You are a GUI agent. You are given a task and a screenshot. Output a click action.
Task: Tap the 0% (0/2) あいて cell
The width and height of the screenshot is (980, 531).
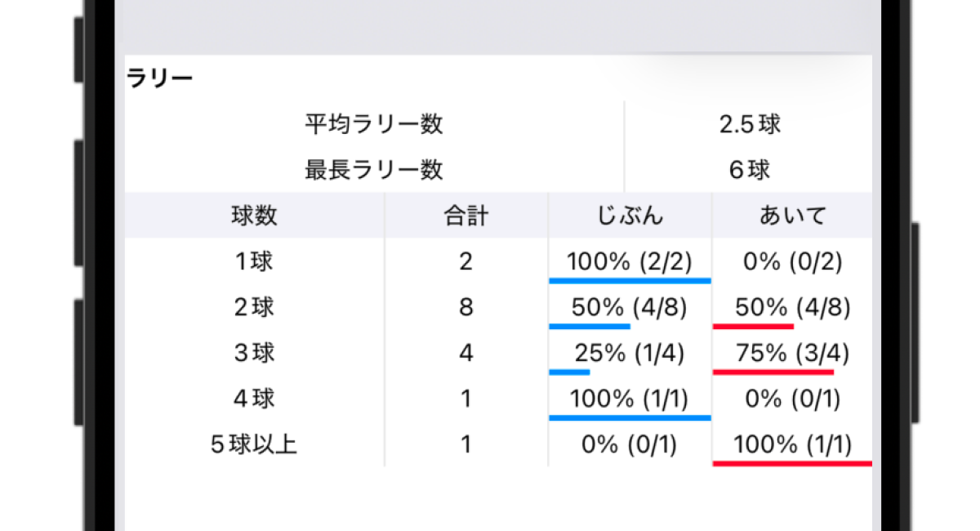point(793,261)
